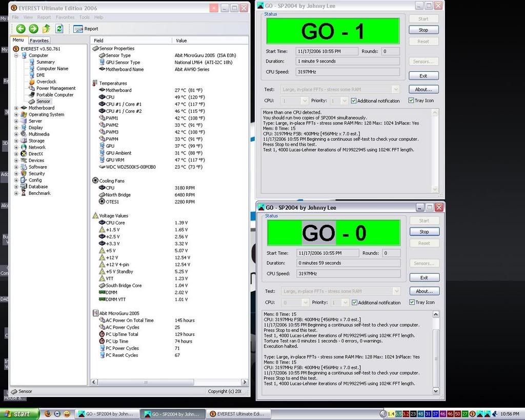Show hidden system tray icons arrow
This screenshot has width=525, height=420.
click(383, 414)
